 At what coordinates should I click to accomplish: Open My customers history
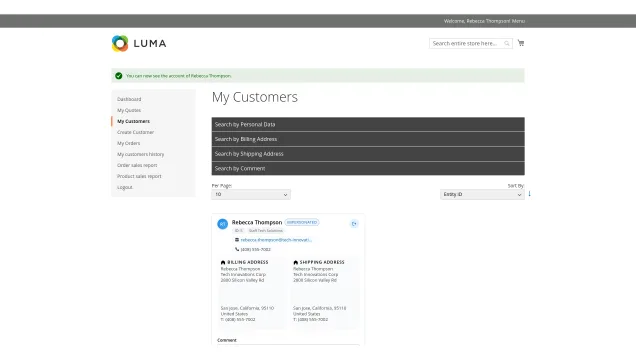140,154
